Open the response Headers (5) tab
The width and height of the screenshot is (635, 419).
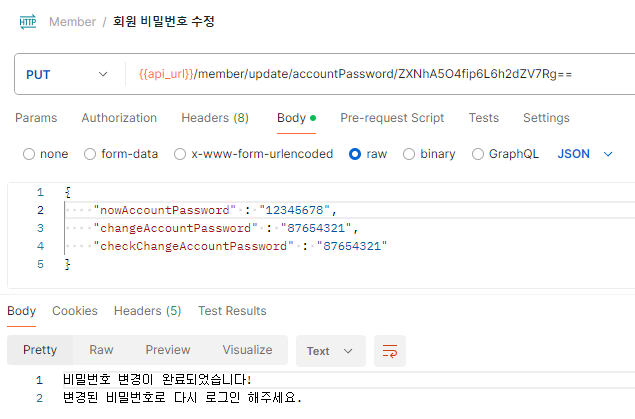tap(147, 311)
